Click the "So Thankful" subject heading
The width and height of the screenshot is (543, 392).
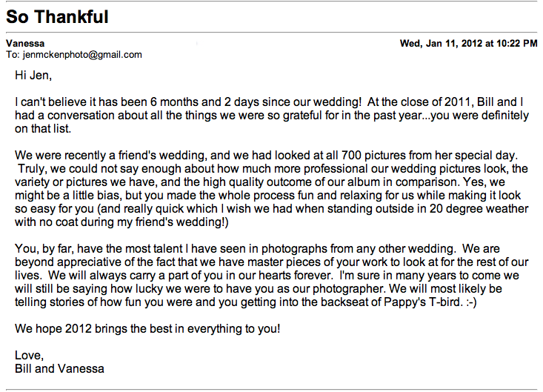point(57,16)
